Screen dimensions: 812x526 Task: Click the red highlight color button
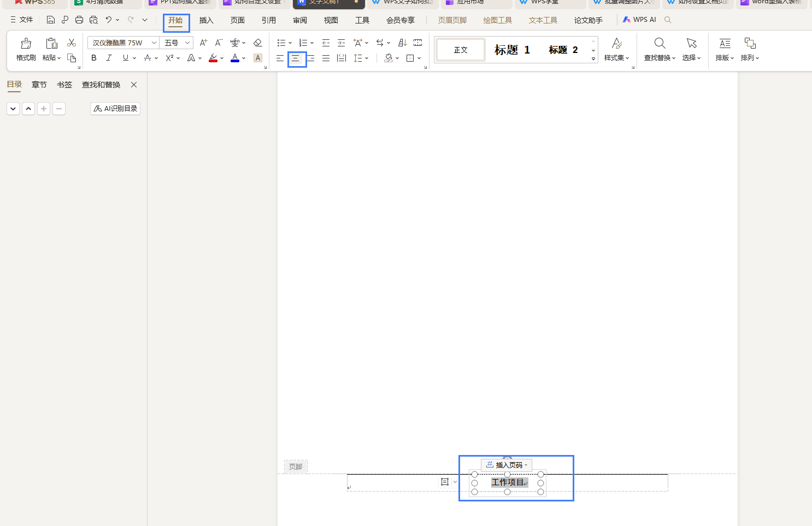tap(213, 58)
